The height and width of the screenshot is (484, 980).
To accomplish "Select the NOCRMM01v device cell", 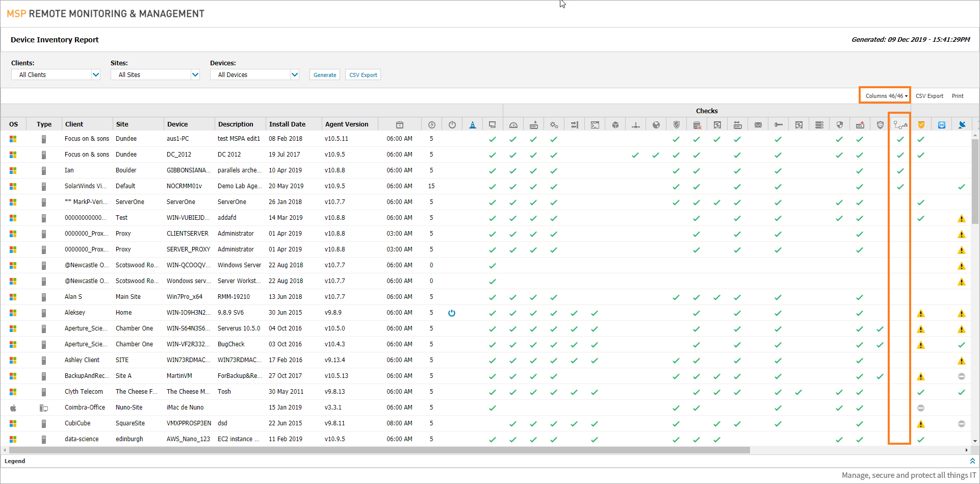I will [x=189, y=186].
